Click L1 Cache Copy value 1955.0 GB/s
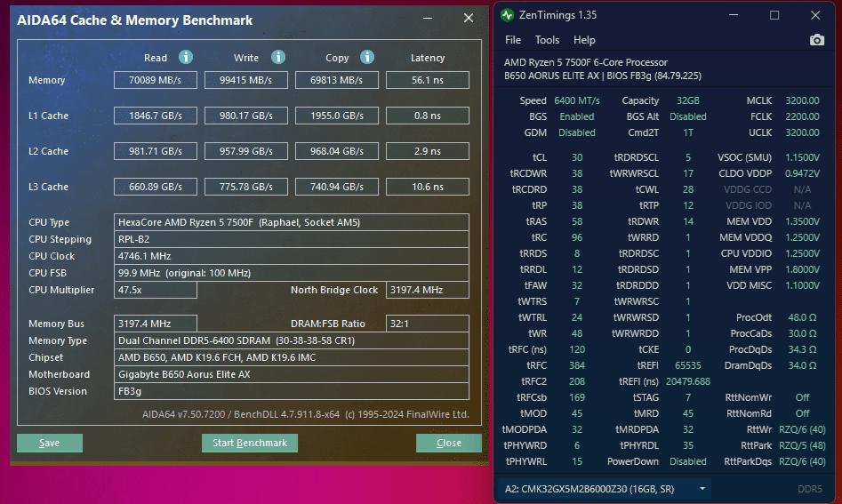This screenshot has height=504, width=842. tap(337, 116)
